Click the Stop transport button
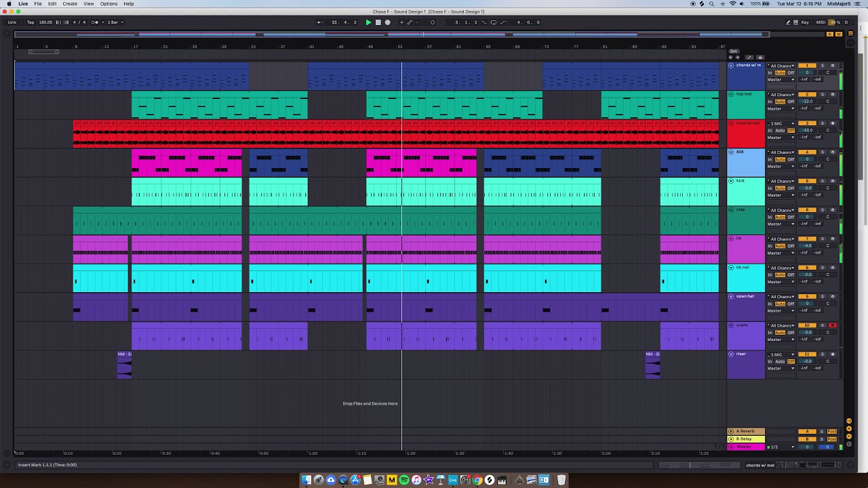 pyautogui.click(x=378, y=22)
